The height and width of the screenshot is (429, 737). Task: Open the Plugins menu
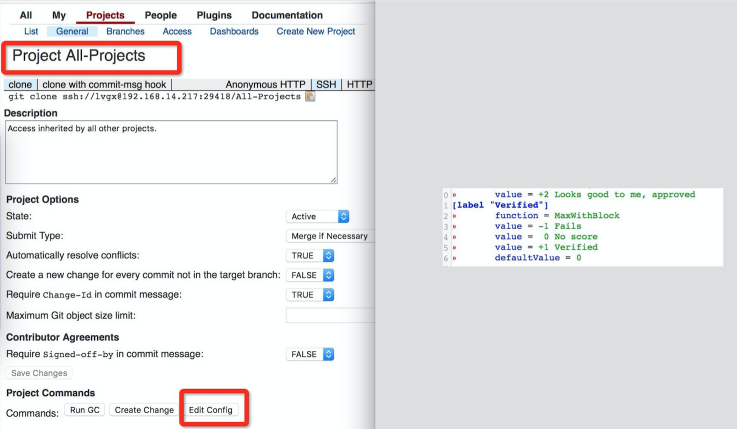214,15
